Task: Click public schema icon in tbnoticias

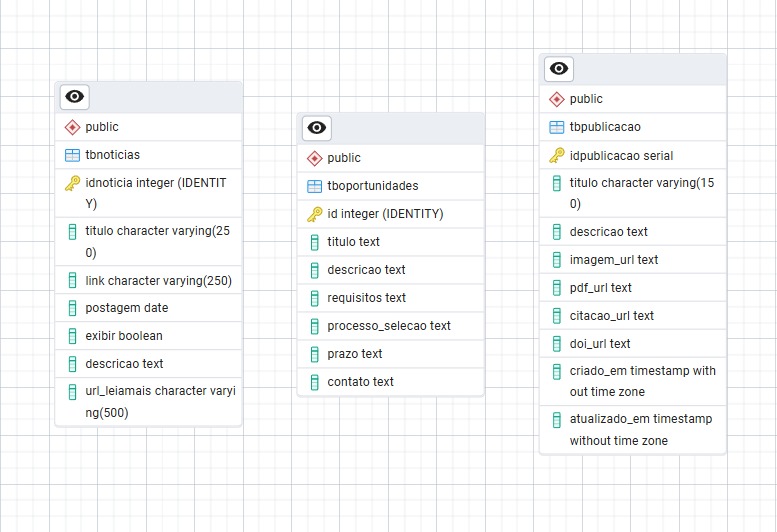Action: (72, 127)
